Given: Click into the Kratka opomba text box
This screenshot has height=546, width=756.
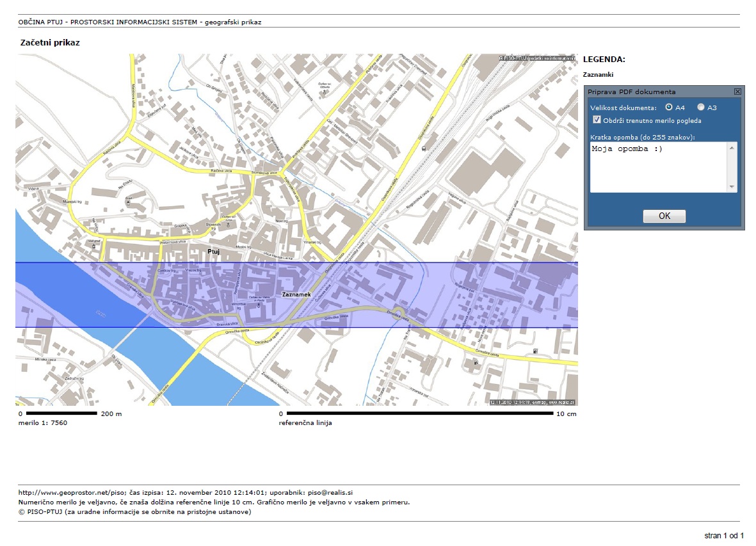Looking at the screenshot, I should tap(658, 166).
